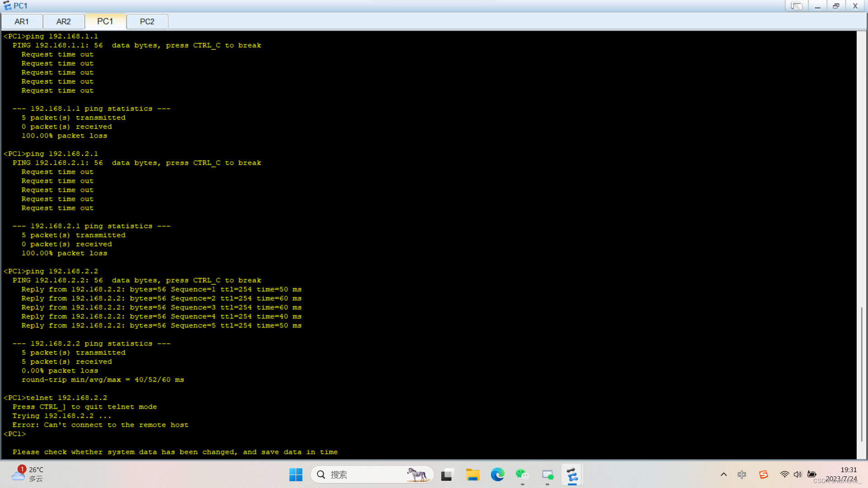The width and height of the screenshot is (868, 488).
Task: Switch to the AR1 device tab
Action: 22,22
